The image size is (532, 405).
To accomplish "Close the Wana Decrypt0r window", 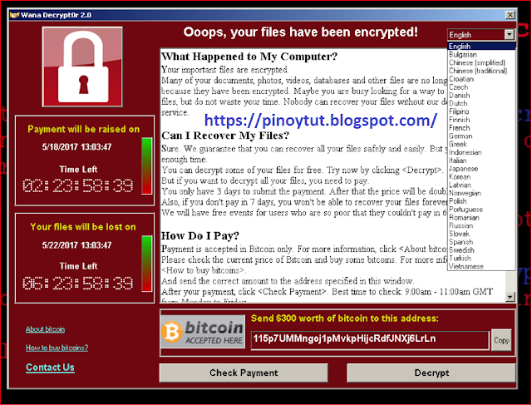I will pyautogui.click(x=510, y=15).
